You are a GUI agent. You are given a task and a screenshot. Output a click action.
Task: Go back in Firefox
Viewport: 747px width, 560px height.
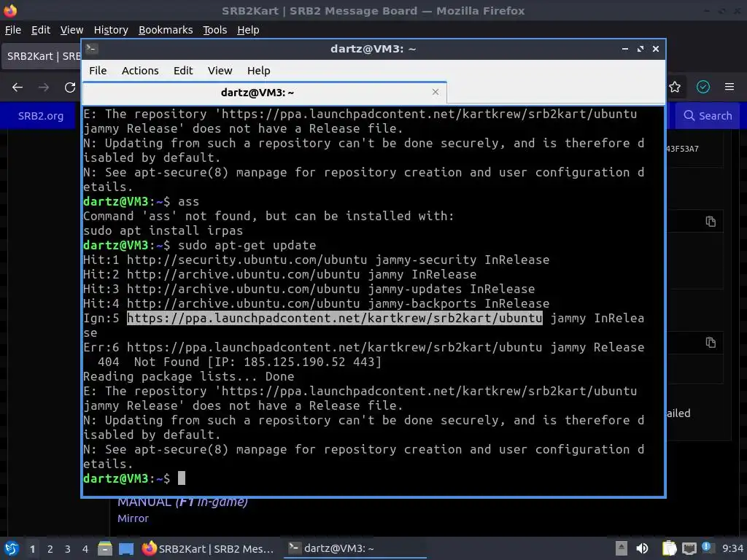coord(18,87)
